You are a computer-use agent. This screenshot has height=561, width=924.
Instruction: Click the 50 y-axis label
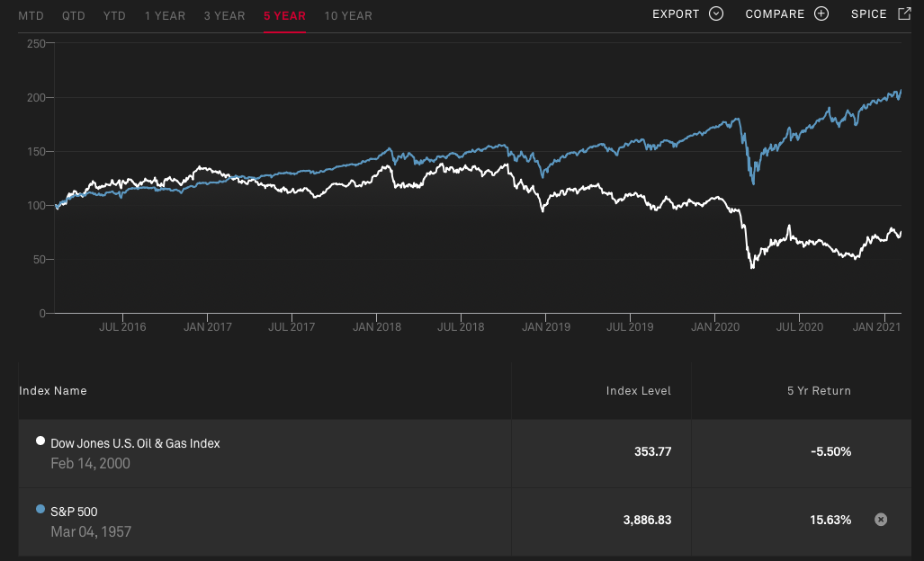[39, 260]
